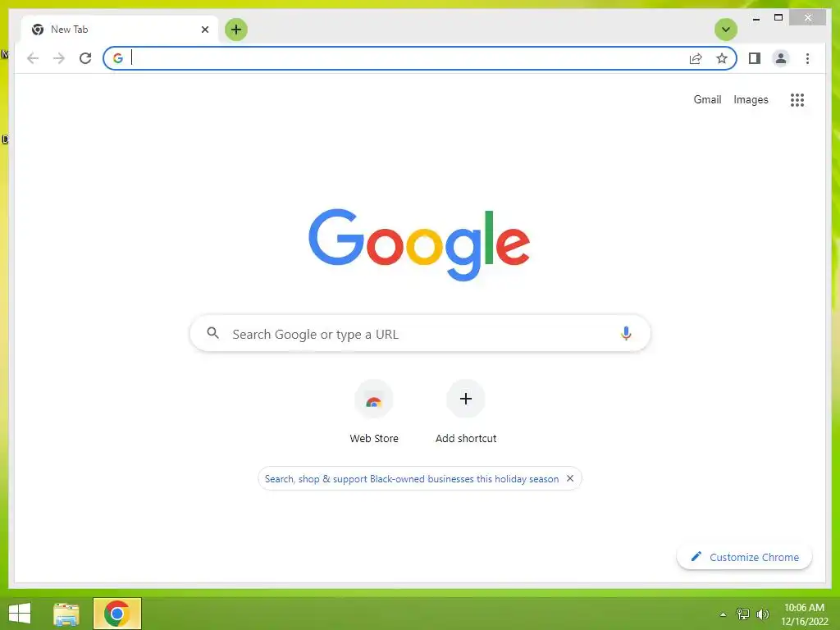Maximize the Chrome window
The image size is (840, 630).
pyautogui.click(x=778, y=18)
